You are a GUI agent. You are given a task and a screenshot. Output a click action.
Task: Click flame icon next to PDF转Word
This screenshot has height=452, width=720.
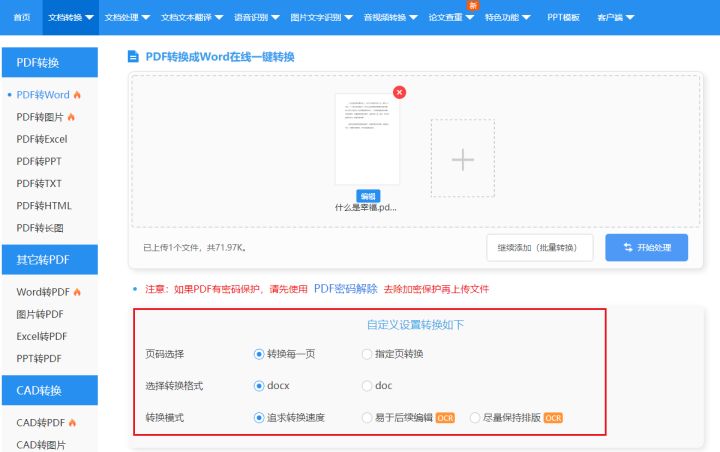click(x=77, y=95)
